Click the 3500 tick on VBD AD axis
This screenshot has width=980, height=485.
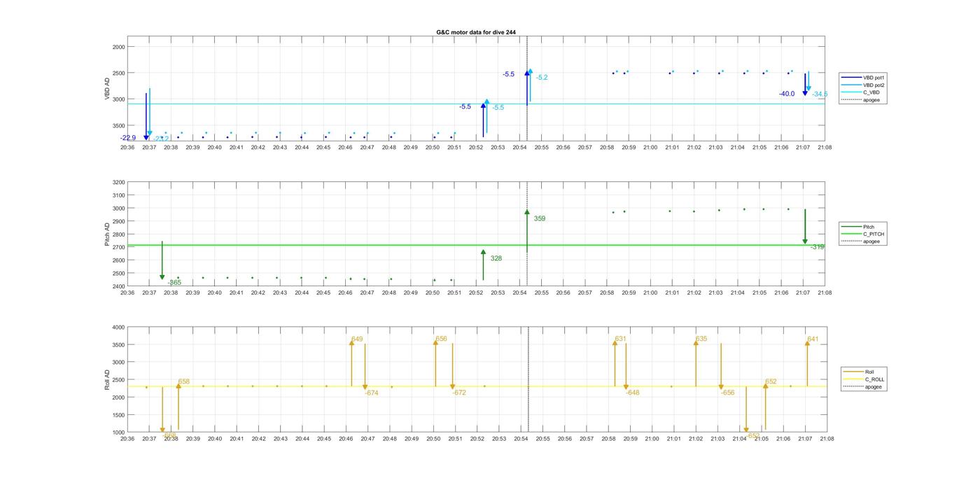pyautogui.click(x=118, y=126)
